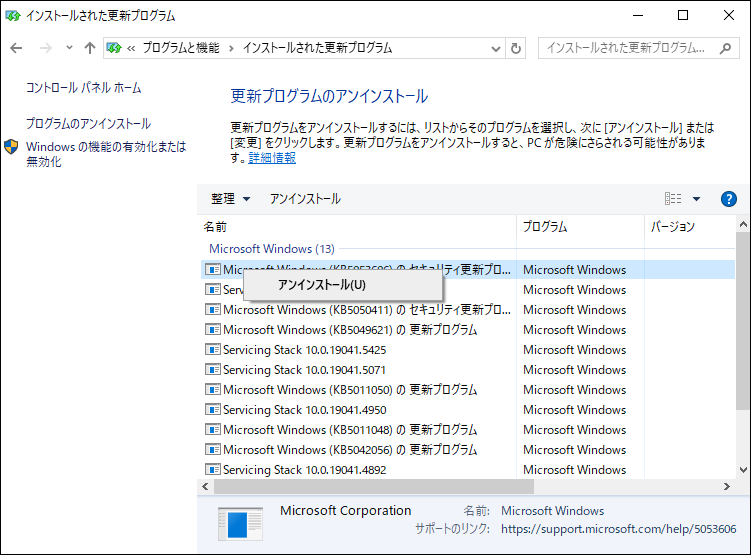
Task: Click the icon of the highlighted top update row
Action: [x=213, y=270]
